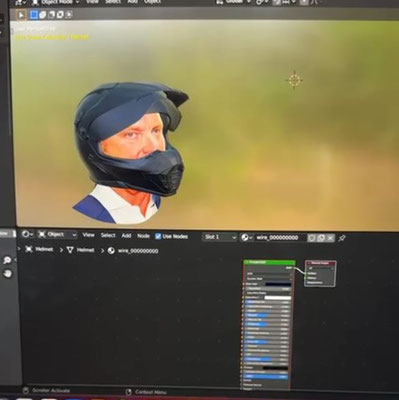Unlink material with the X icon
399x400 pixels.
coord(330,238)
